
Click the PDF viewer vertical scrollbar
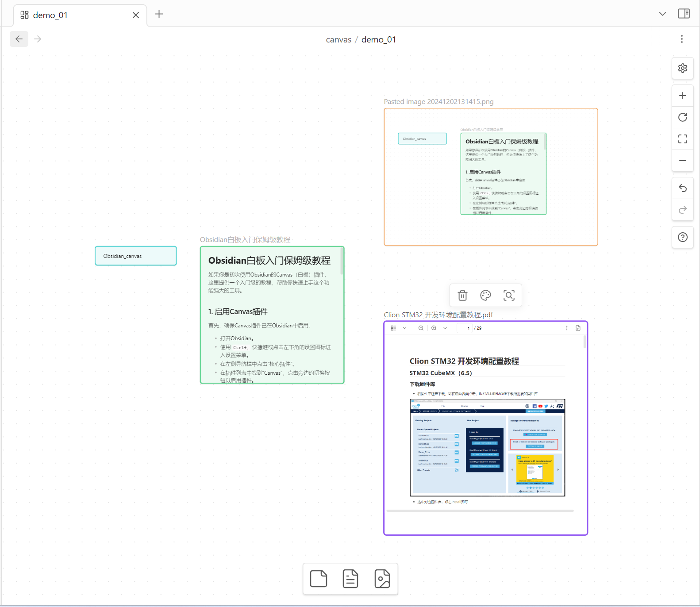coord(585,342)
